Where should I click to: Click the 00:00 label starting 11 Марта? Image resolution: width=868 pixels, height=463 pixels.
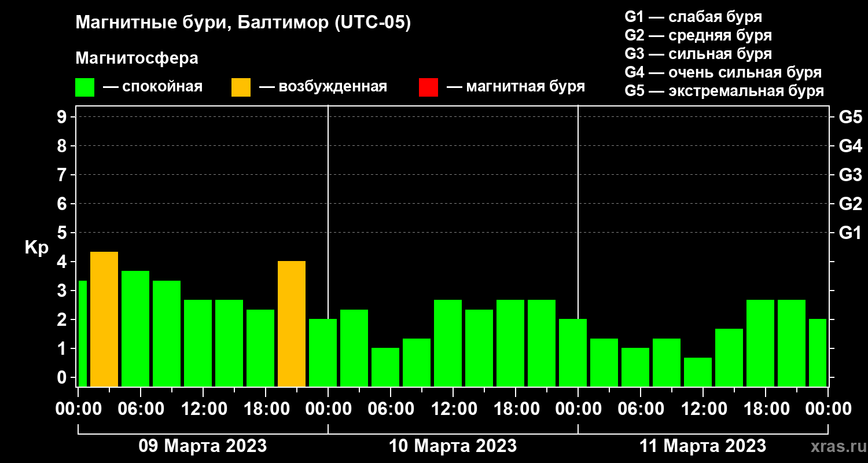[578, 409]
